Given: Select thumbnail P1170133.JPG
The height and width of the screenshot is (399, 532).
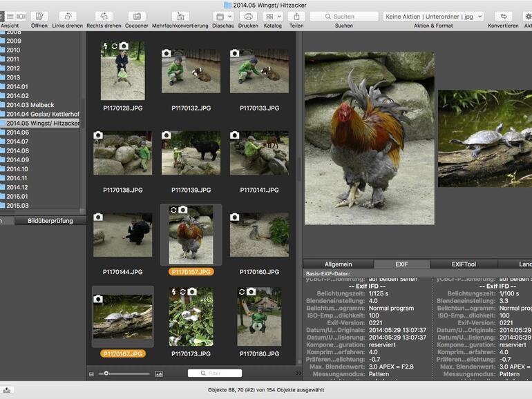Looking at the screenshot, I should coord(259,71).
